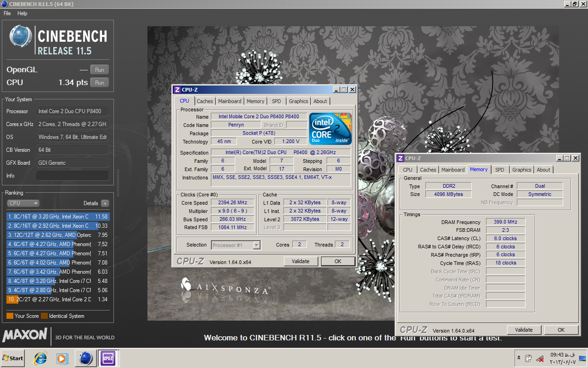This screenshot has height=368, width=588.
Task: Click the MAXON logo
Action: 25,334
